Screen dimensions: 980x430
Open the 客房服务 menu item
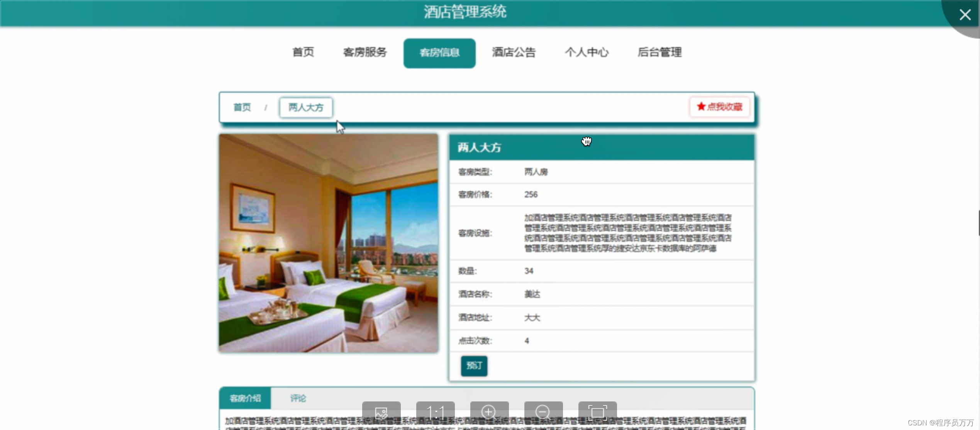365,52
